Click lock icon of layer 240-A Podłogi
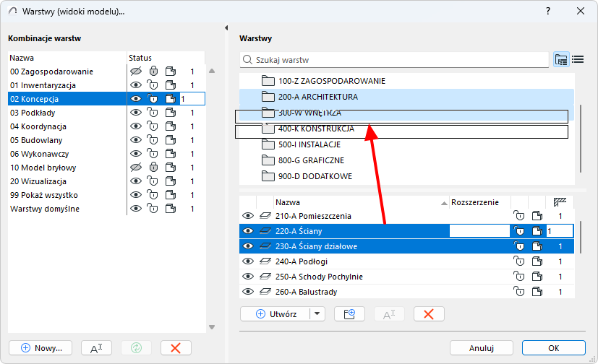Image resolution: width=598 pixels, height=364 pixels. tap(518, 261)
